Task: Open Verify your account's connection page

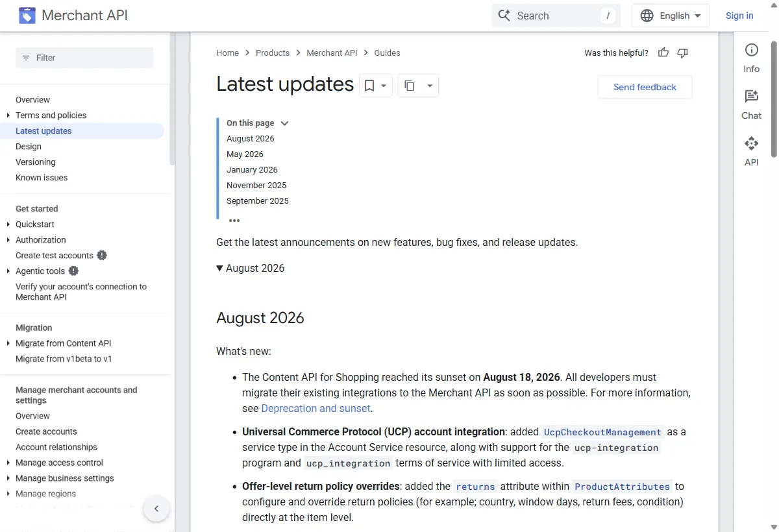Action: click(81, 292)
